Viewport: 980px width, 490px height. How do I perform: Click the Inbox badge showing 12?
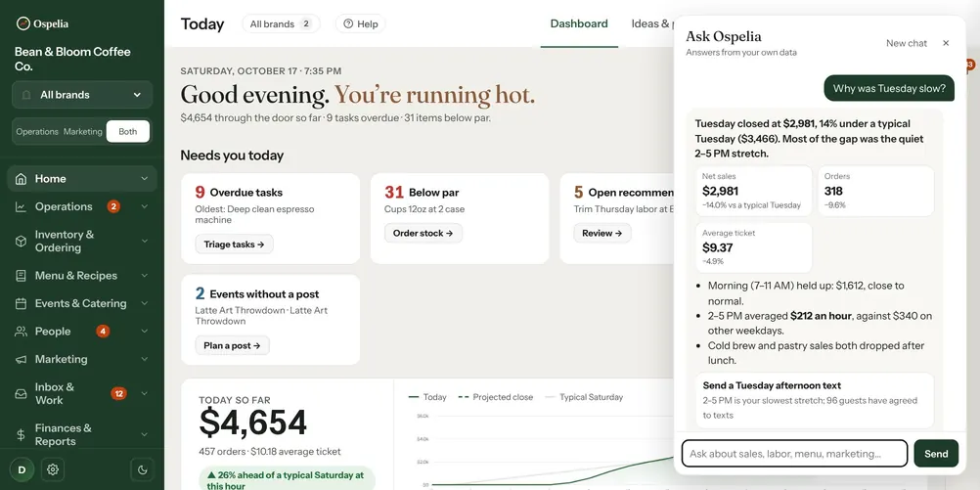click(118, 393)
